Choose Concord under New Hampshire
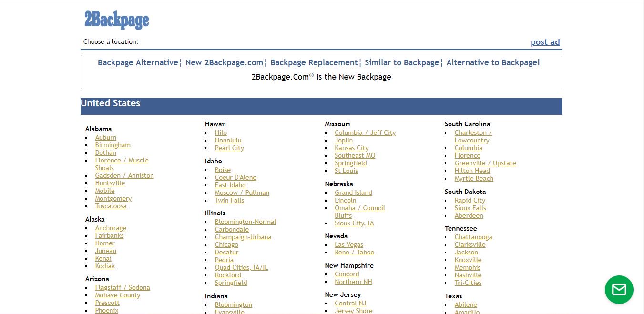 347,274
